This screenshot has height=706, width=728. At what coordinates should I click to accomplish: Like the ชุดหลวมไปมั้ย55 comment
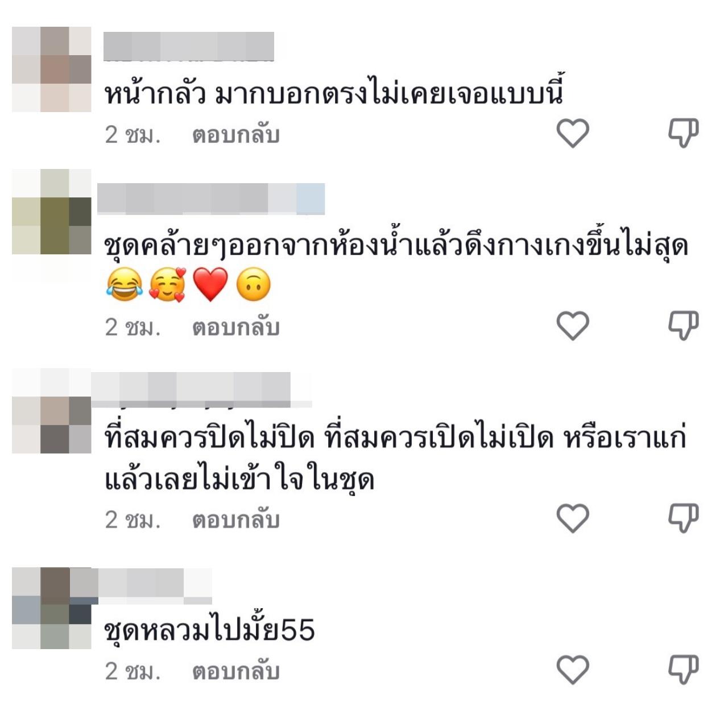572,670
